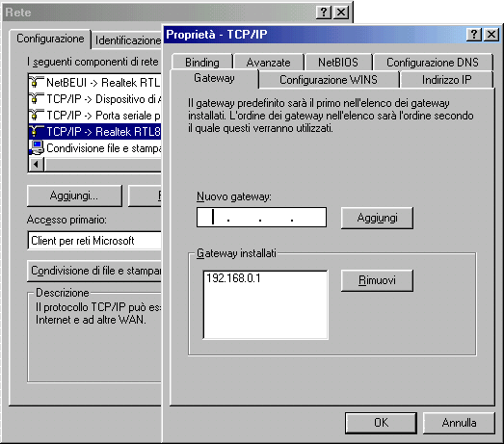Screen dimensions: 504x444
Task: Click the highlighted TCP/IP Realtek adapter icon
Action: point(37,131)
